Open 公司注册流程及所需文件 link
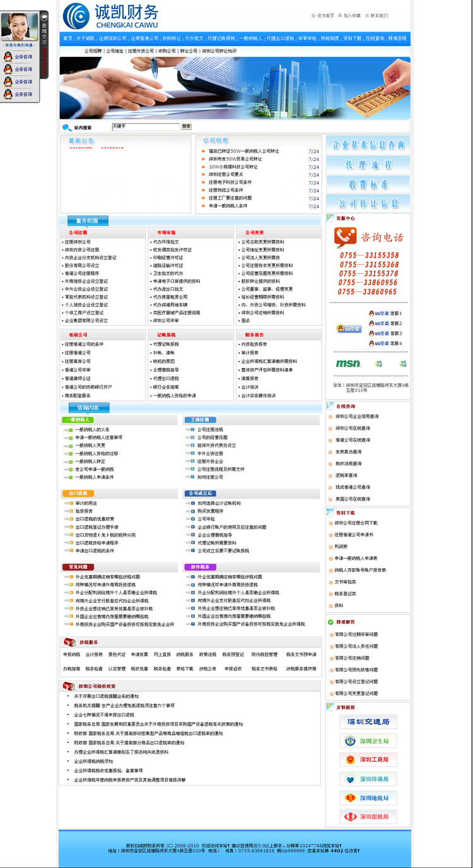Viewport: 473px width, 868px height. [221, 469]
